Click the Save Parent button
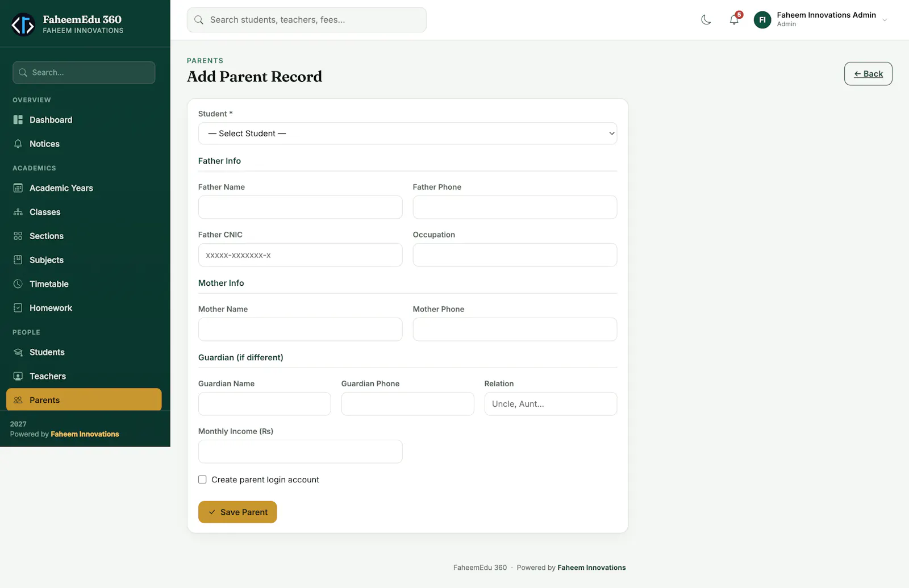909x588 pixels. coord(237,512)
